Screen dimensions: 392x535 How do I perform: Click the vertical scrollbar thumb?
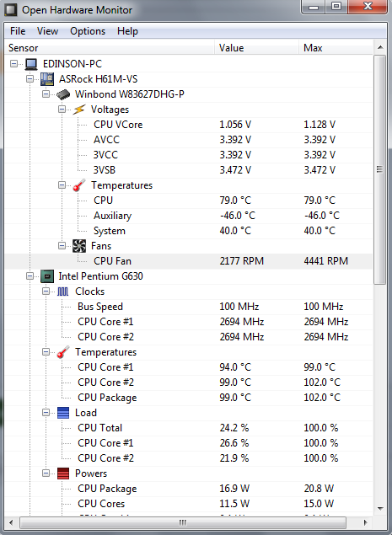pyautogui.click(x=380, y=169)
